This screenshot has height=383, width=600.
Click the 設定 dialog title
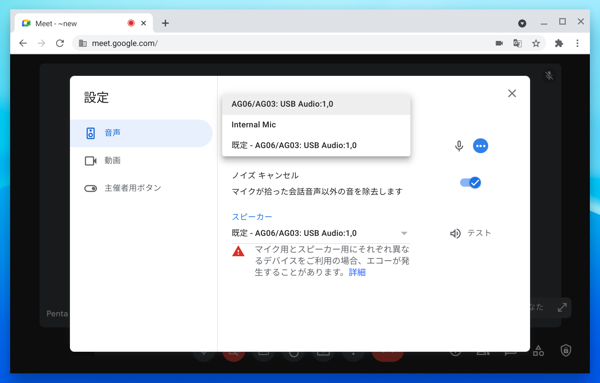coord(96,98)
